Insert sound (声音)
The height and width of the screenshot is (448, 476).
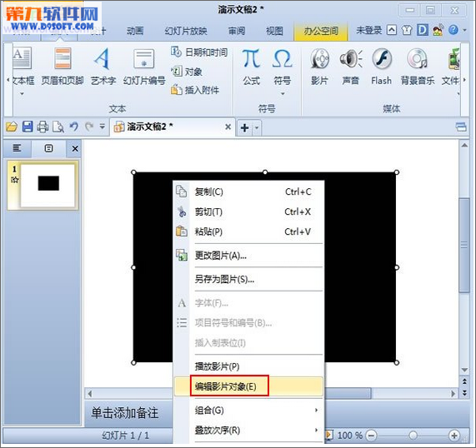click(351, 67)
